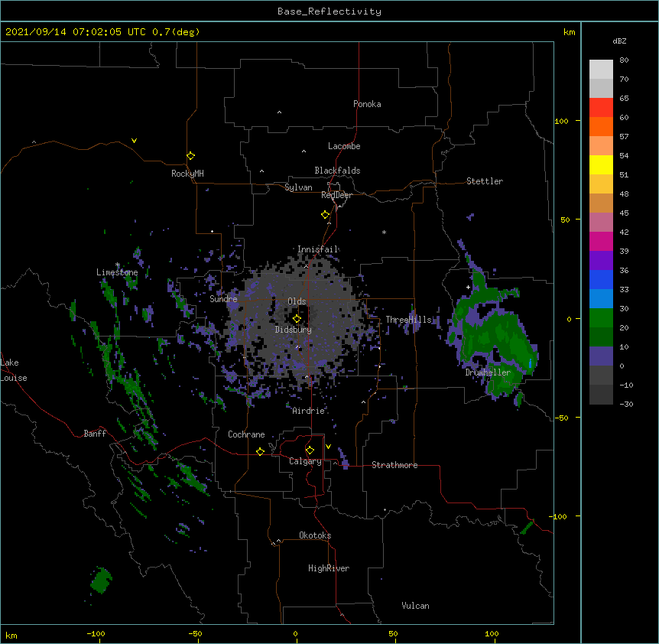
Task: Click the yellow marker near RockyMH
Action: (x=190, y=156)
